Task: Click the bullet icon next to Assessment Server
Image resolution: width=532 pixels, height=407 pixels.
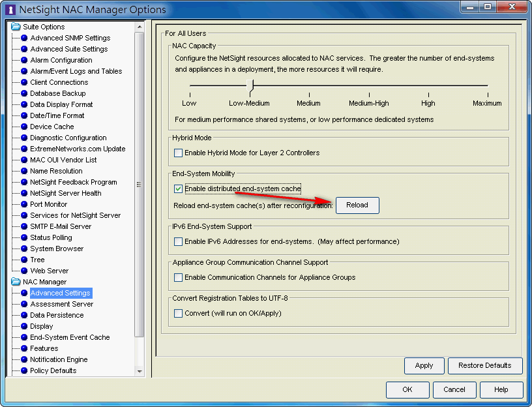Action: click(24, 304)
